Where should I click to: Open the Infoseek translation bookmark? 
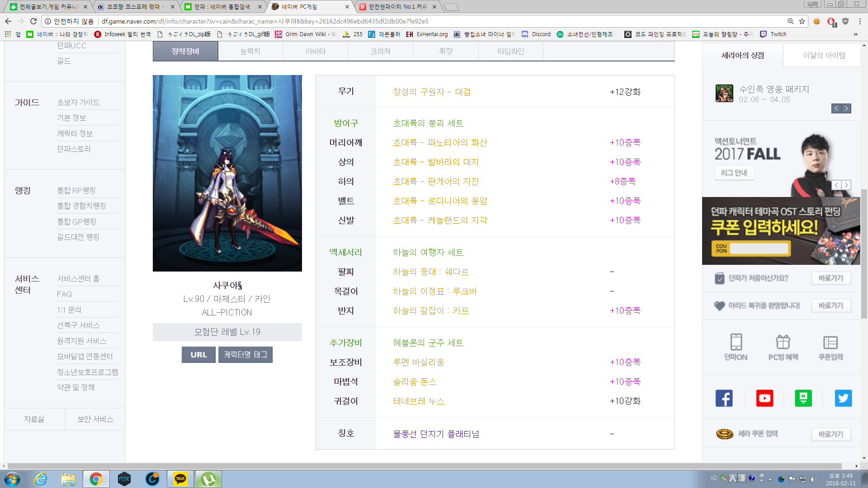pos(123,34)
